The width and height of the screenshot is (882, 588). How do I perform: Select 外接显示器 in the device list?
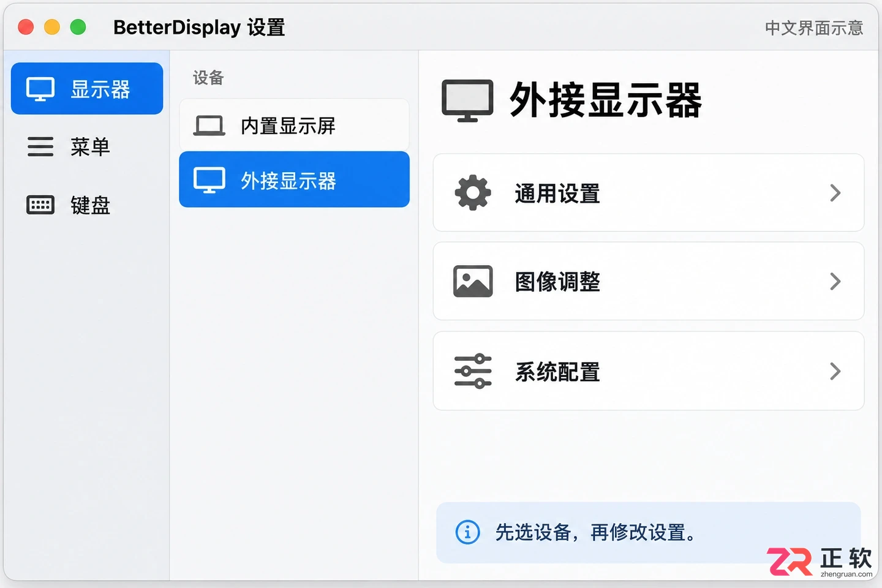294,179
